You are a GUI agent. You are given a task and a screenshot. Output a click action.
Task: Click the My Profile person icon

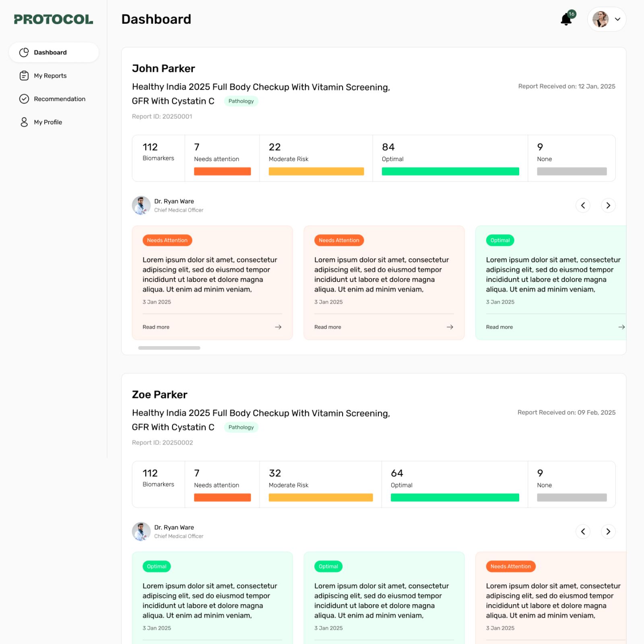pyautogui.click(x=24, y=122)
